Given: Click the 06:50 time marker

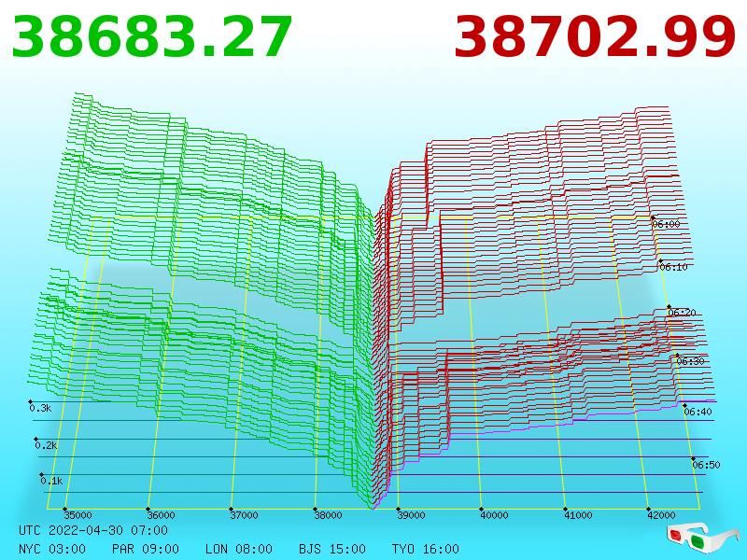Looking at the screenshot, I should pos(706,465).
